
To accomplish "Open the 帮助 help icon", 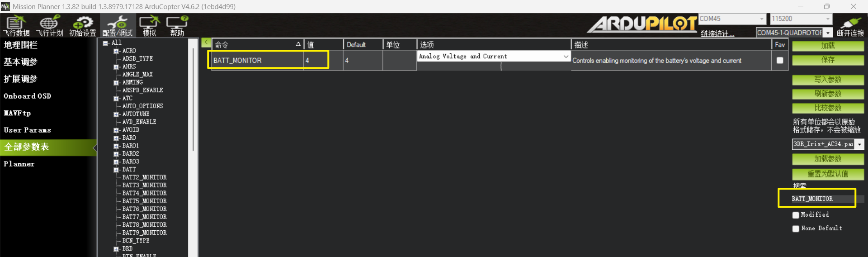I will click(x=177, y=26).
